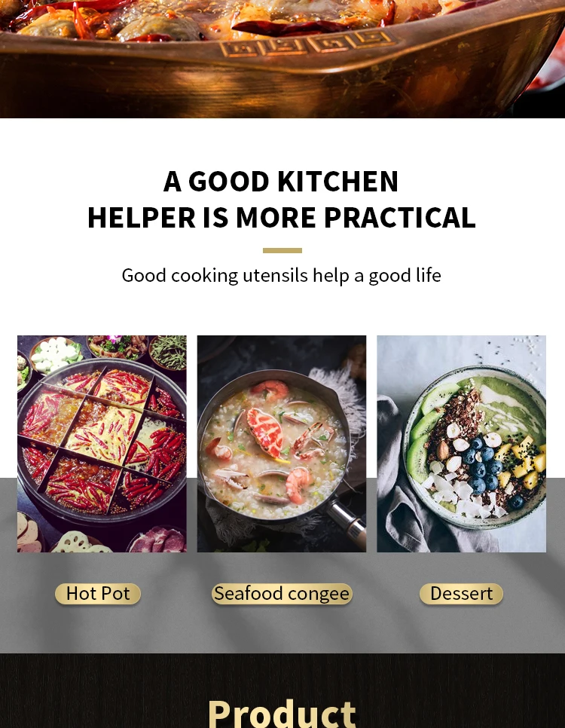View the dessert smoothie bowl photo
The width and height of the screenshot is (565, 728).
[x=462, y=444]
